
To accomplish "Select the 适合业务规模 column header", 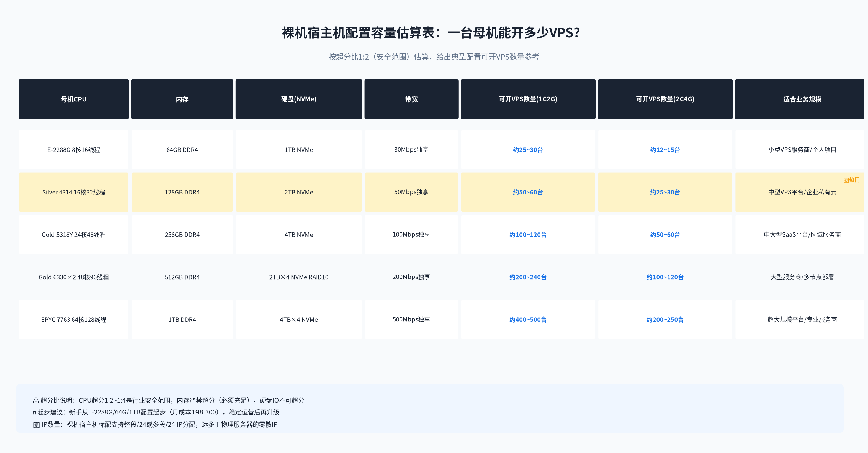I will [799, 99].
